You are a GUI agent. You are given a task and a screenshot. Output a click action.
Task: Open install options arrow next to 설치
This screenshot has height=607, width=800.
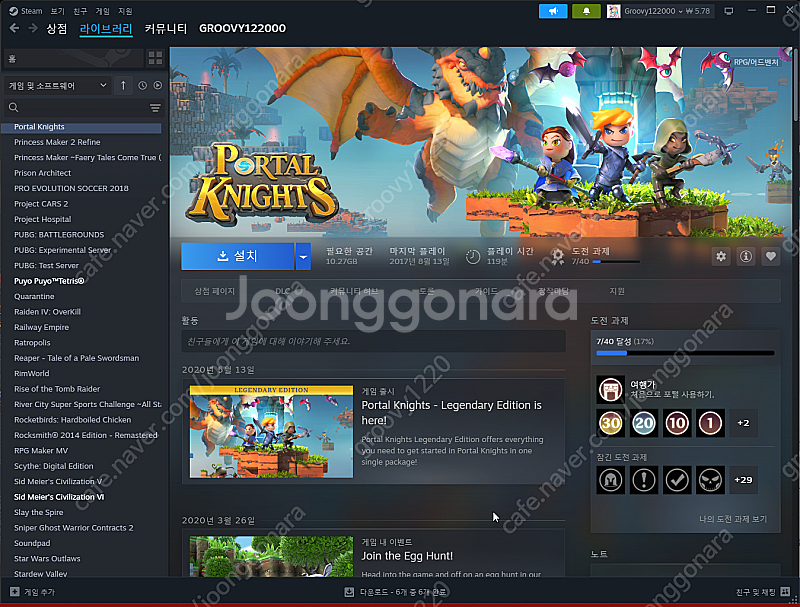(x=303, y=257)
